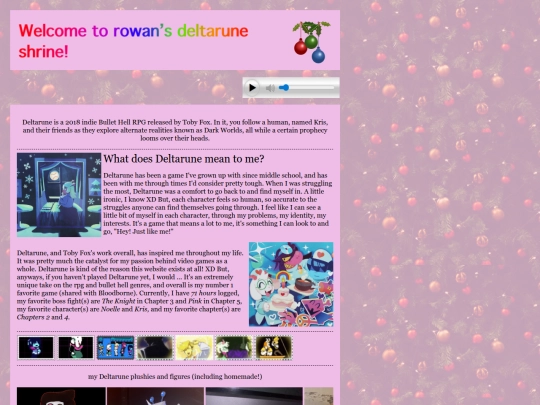Play the audio in the music player

pos(252,88)
